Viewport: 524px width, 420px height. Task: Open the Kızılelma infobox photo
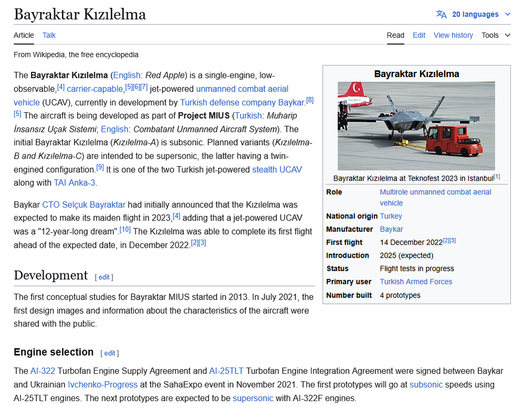[x=416, y=126]
